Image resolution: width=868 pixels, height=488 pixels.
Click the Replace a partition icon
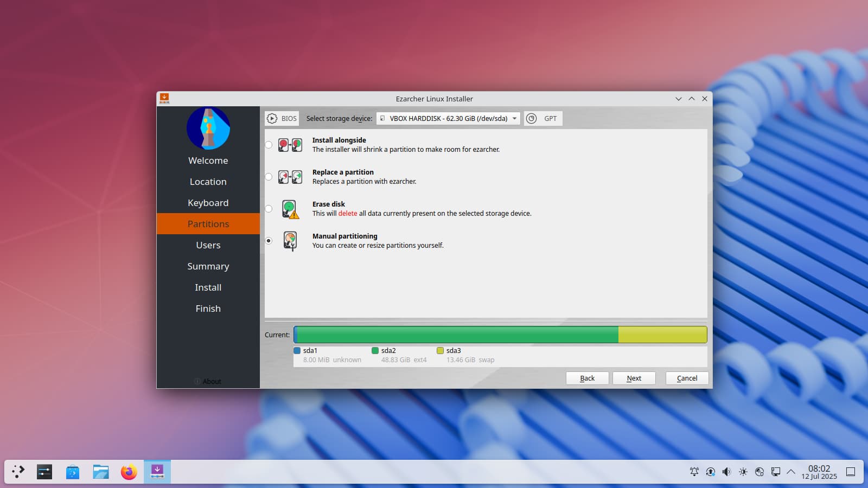point(290,177)
